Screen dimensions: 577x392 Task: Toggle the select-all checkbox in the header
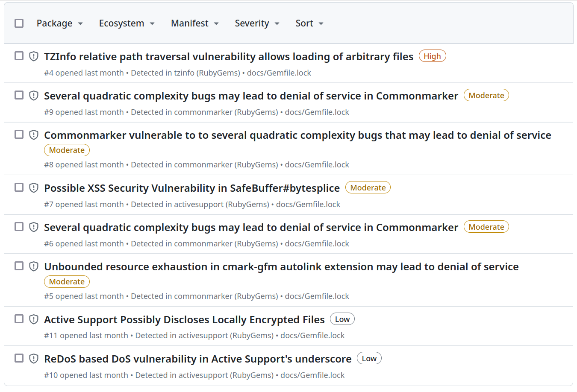coord(19,23)
